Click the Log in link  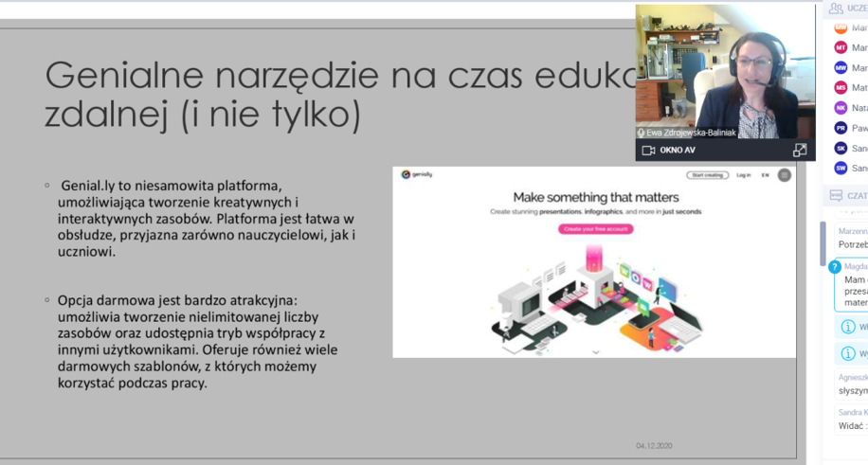tap(744, 175)
